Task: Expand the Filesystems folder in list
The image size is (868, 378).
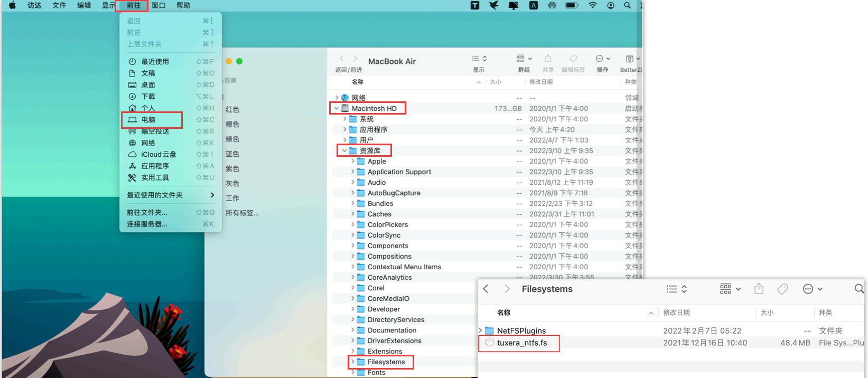Action: pos(352,362)
